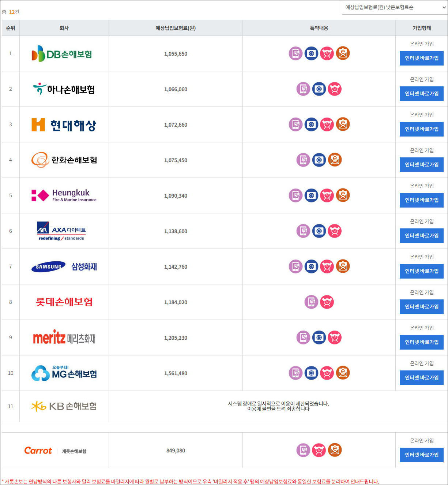Click the 가입형태 column header
The width and height of the screenshot is (448, 485).
[x=422, y=28]
